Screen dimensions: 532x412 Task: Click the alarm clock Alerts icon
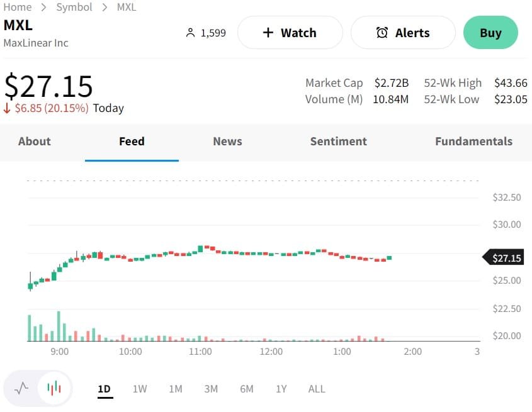tap(382, 33)
